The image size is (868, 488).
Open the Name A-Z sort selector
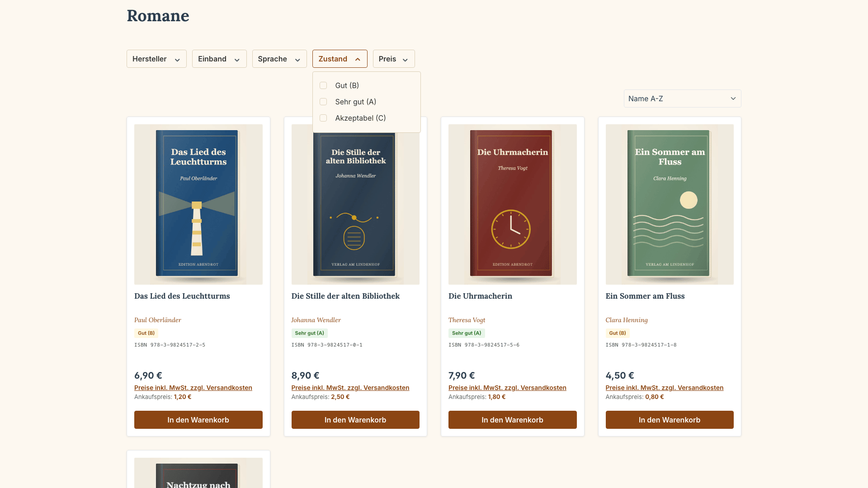pyautogui.click(x=682, y=99)
